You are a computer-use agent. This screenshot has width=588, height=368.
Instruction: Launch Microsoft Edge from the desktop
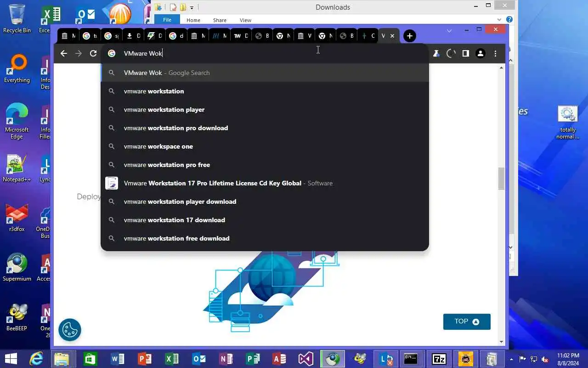coord(17,121)
